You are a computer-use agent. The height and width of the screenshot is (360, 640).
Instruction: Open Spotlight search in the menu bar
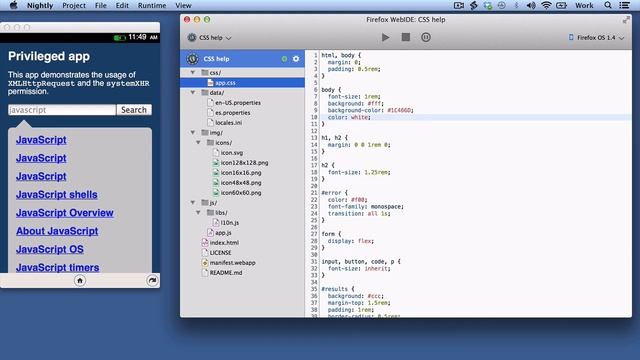tap(608, 5)
